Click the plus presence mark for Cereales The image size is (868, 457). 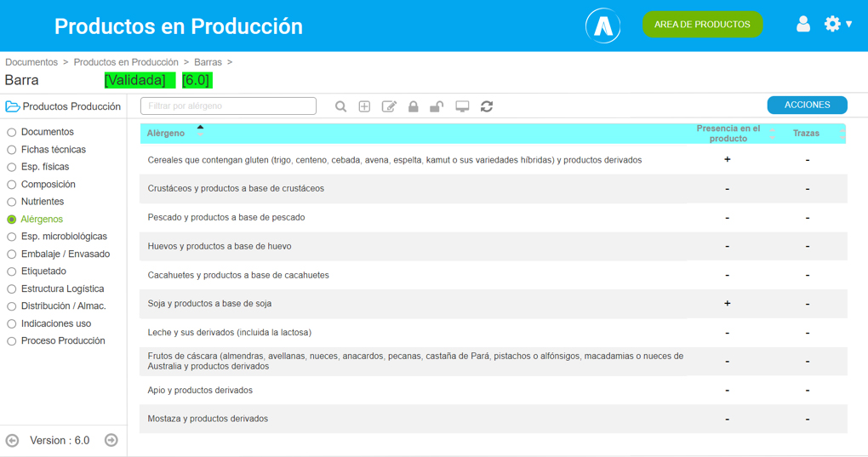(728, 159)
